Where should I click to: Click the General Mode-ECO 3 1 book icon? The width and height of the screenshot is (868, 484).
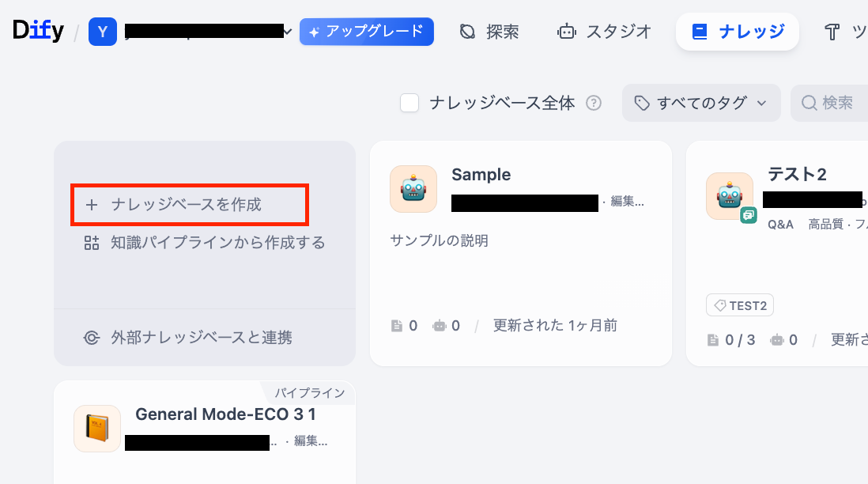(x=97, y=429)
